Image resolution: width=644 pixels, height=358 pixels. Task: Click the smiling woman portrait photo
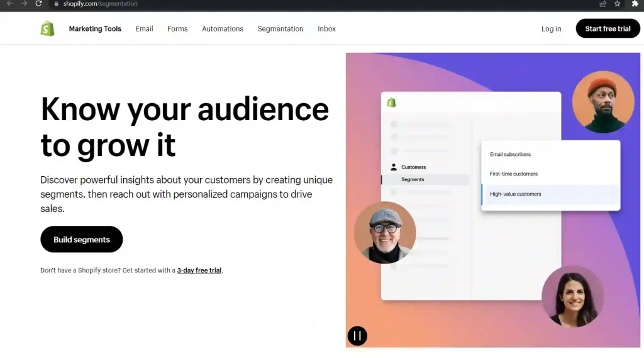point(572,296)
